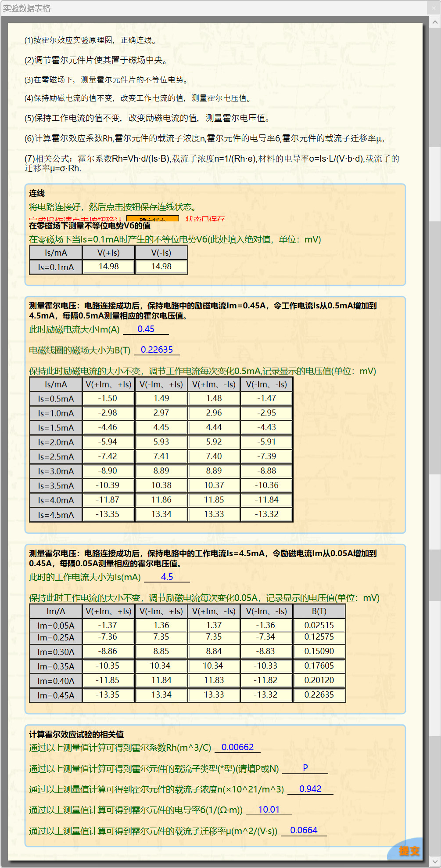Edit Hall coefficient Rh field 0.00662

237,747
